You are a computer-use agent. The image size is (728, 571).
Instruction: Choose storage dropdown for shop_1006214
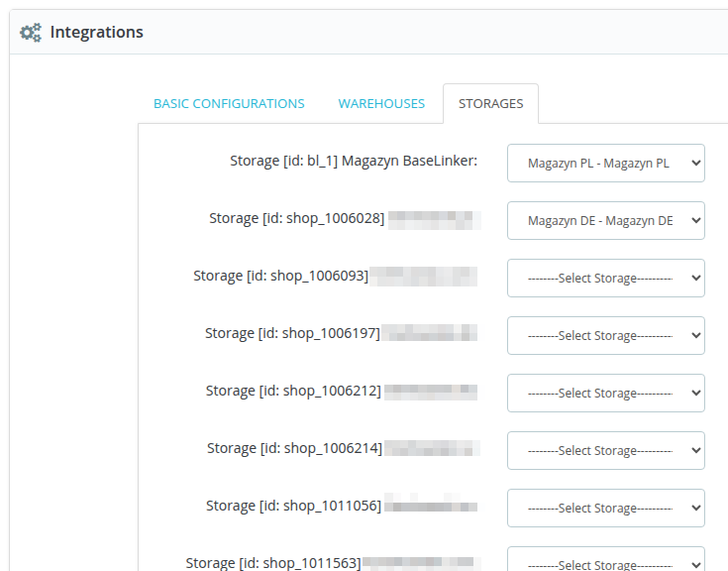point(605,451)
